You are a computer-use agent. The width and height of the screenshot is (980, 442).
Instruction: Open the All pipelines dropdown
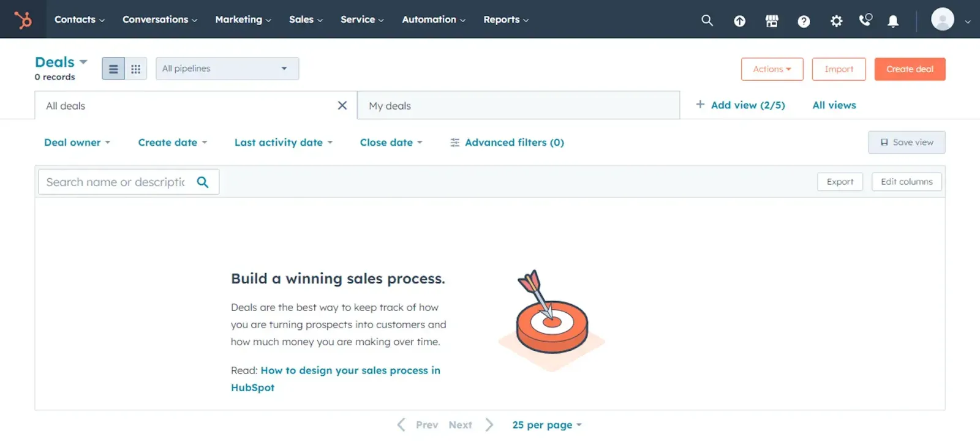(227, 69)
